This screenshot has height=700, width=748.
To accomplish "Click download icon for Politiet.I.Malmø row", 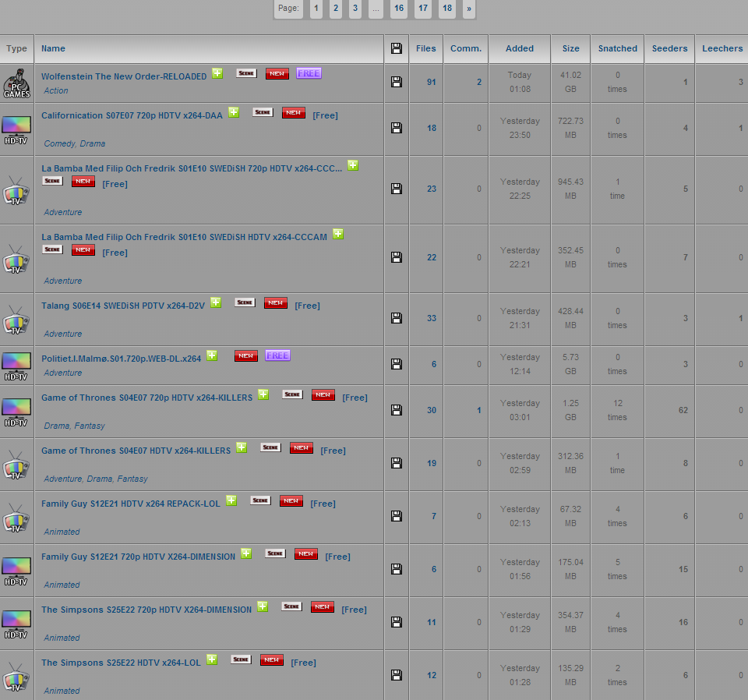I will coord(397,364).
